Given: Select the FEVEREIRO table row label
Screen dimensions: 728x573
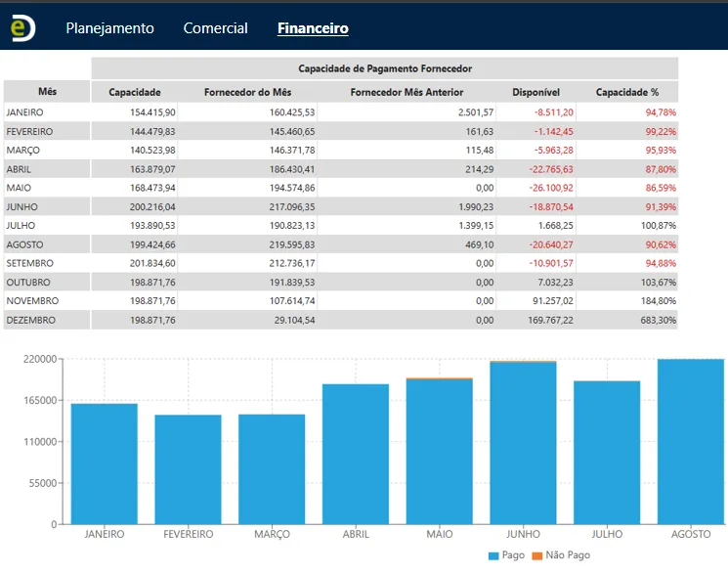Looking at the screenshot, I should (29, 131).
